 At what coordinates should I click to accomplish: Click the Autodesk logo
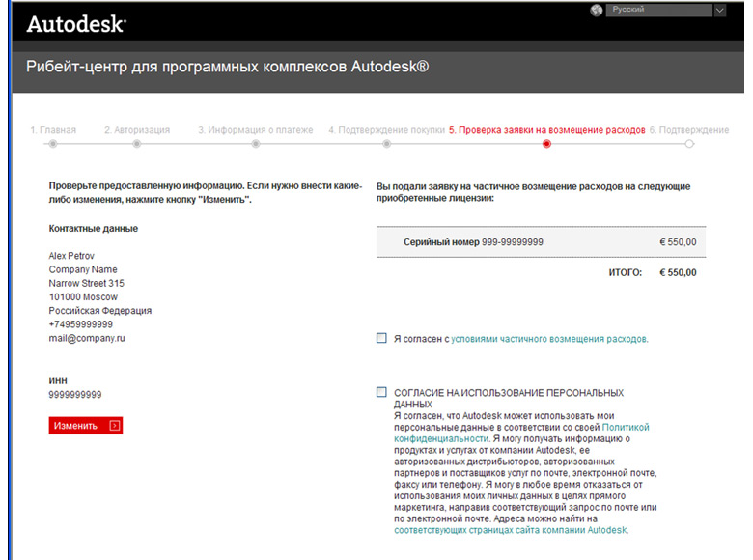76,24
